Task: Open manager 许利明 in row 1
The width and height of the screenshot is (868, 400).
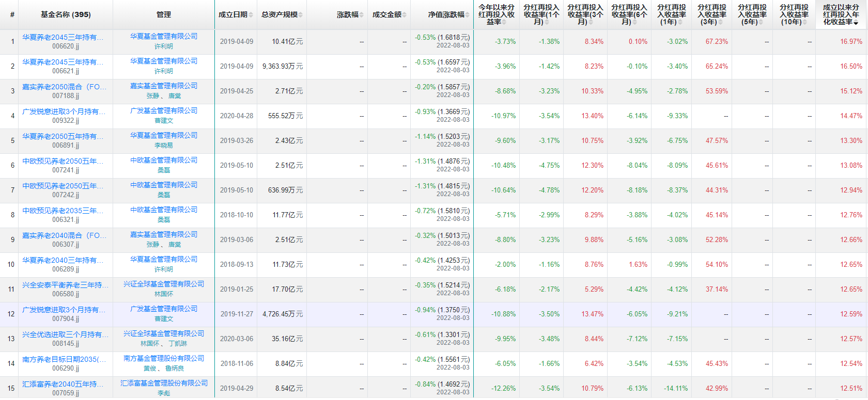Action: 164,46
